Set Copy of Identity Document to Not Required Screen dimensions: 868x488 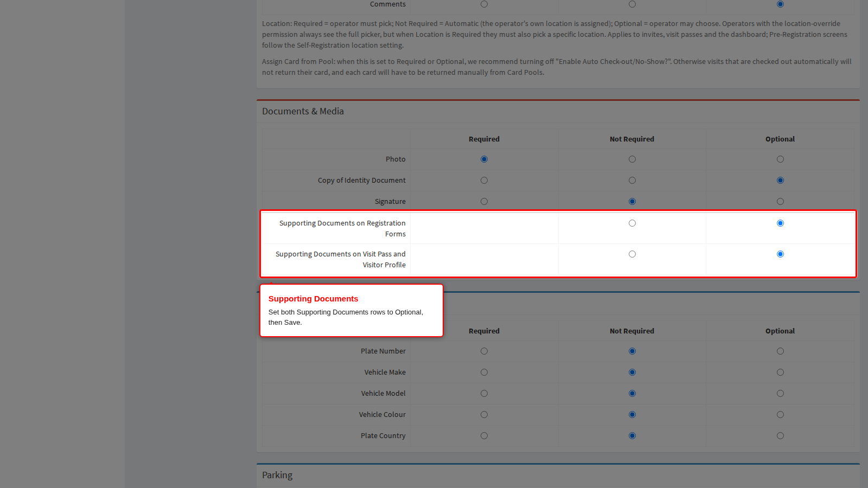click(x=632, y=181)
